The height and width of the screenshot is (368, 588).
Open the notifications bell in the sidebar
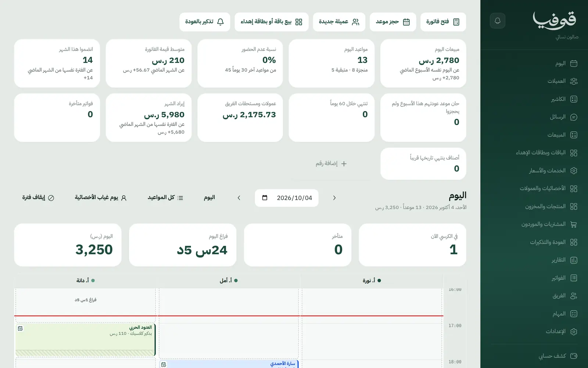(x=497, y=21)
